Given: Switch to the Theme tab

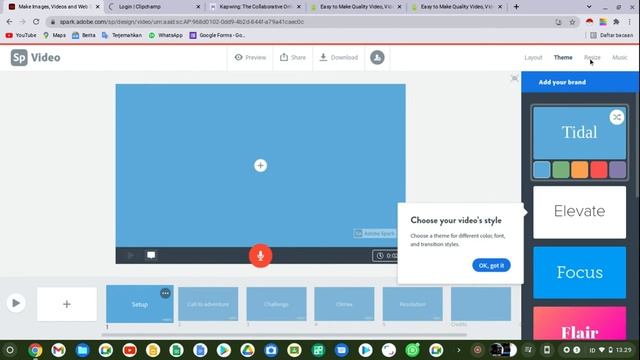Looking at the screenshot, I should click(x=563, y=58).
